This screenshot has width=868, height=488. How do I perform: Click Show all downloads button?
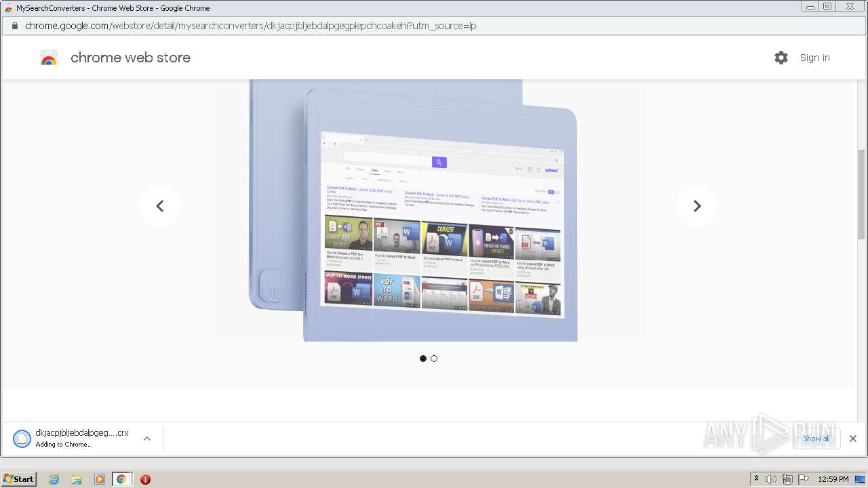point(816,439)
